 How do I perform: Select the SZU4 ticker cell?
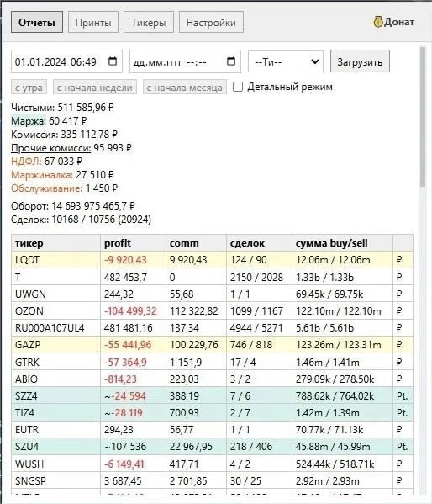coord(55,447)
